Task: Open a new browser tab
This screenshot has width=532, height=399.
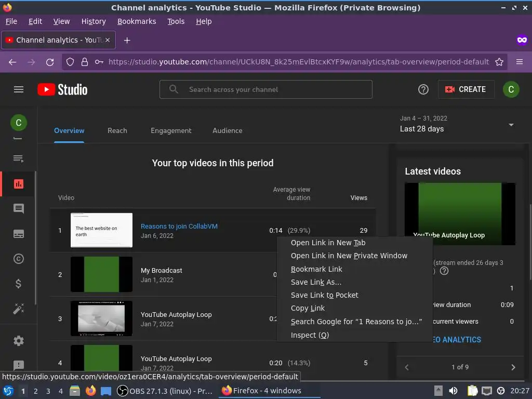Action: click(127, 41)
